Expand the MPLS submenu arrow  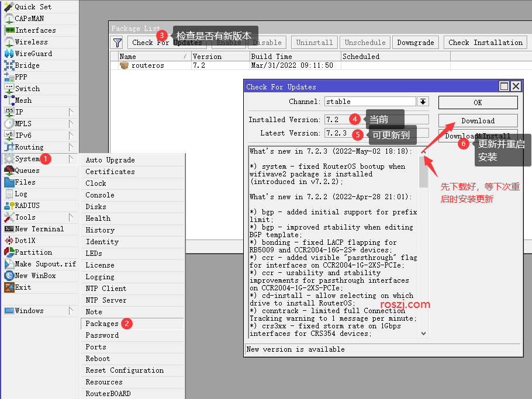71,124
